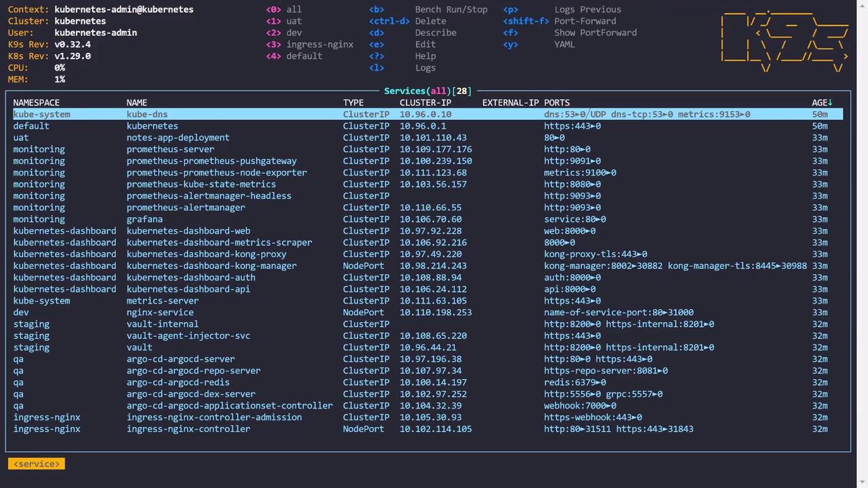
Task: Click the Logs Previous shortcut hint
Action: click(587, 9)
